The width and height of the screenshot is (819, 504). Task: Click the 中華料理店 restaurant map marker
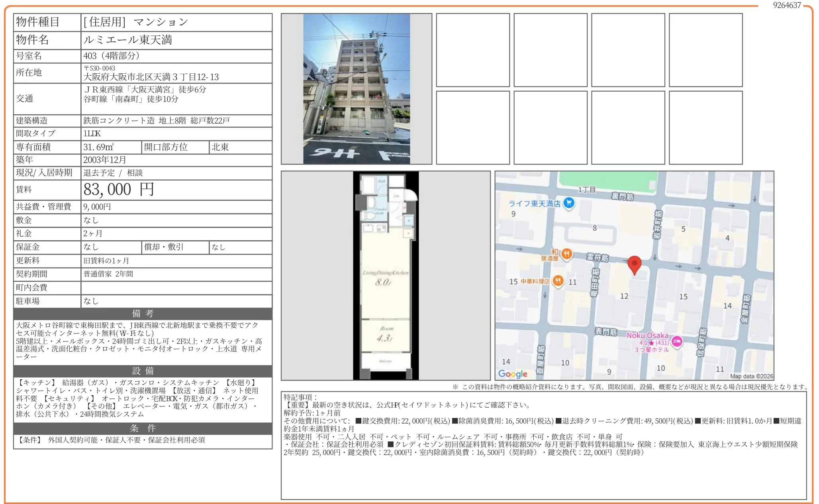click(x=558, y=281)
